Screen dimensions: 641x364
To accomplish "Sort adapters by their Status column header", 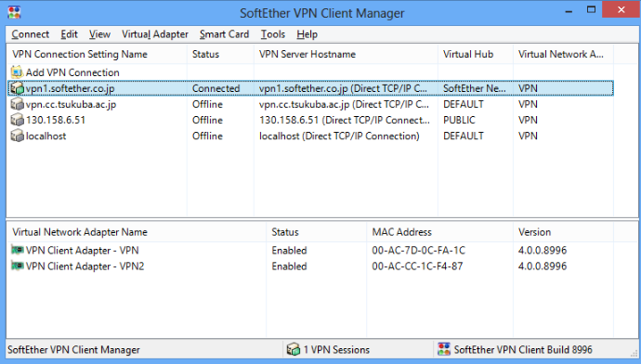I will pyautogui.click(x=317, y=232).
